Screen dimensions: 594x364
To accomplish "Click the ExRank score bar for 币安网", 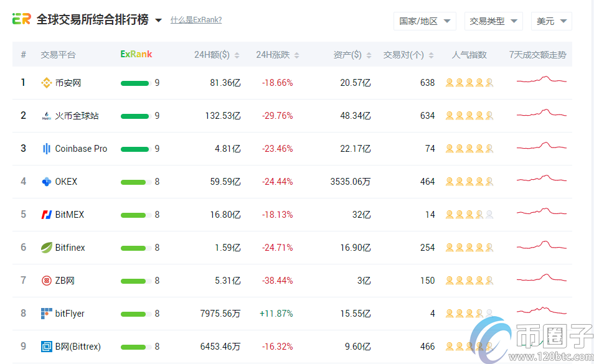I will [x=135, y=83].
